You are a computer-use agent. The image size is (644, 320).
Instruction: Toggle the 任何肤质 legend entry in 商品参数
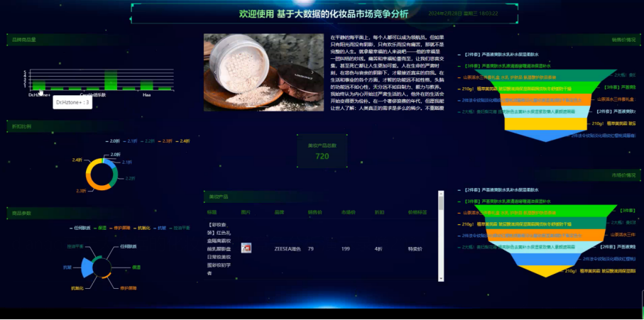[x=80, y=228]
